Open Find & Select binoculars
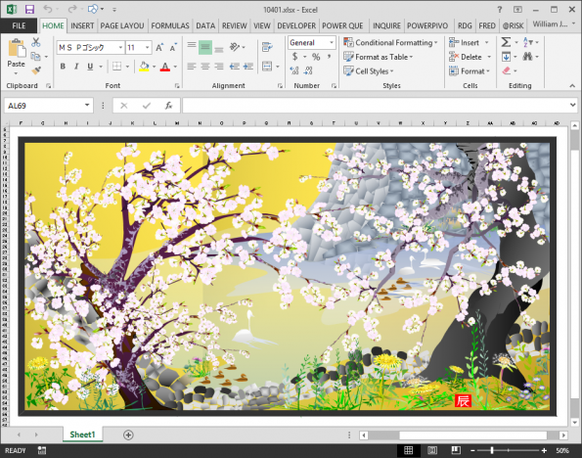This screenshot has width=582, height=458. pyautogui.click(x=528, y=56)
